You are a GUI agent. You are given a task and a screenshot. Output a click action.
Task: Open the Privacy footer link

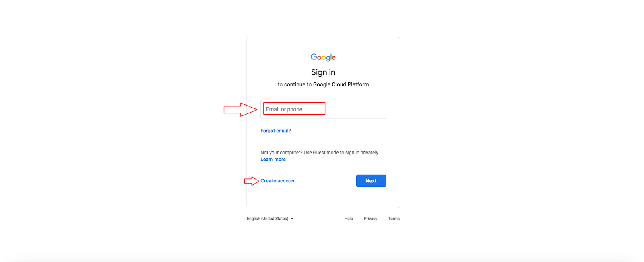point(370,219)
